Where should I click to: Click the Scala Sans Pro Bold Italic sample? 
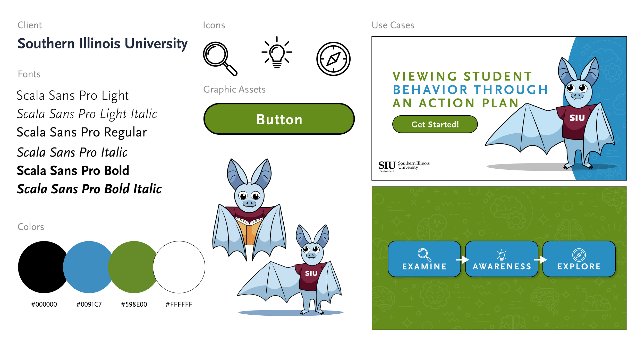tap(89, 189)
